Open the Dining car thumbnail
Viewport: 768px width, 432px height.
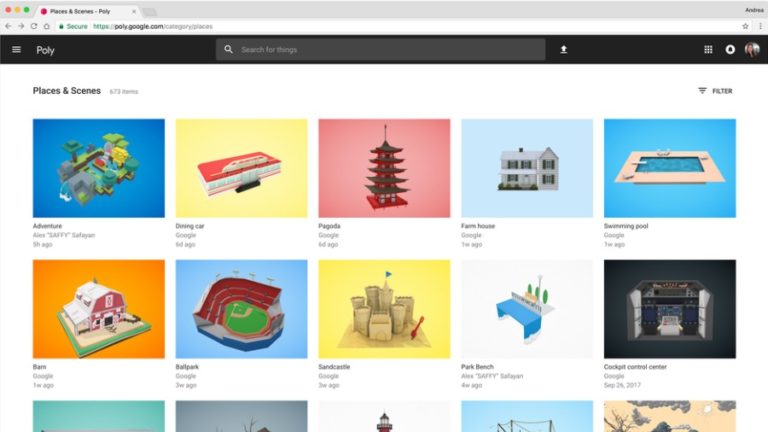(241, 168)
